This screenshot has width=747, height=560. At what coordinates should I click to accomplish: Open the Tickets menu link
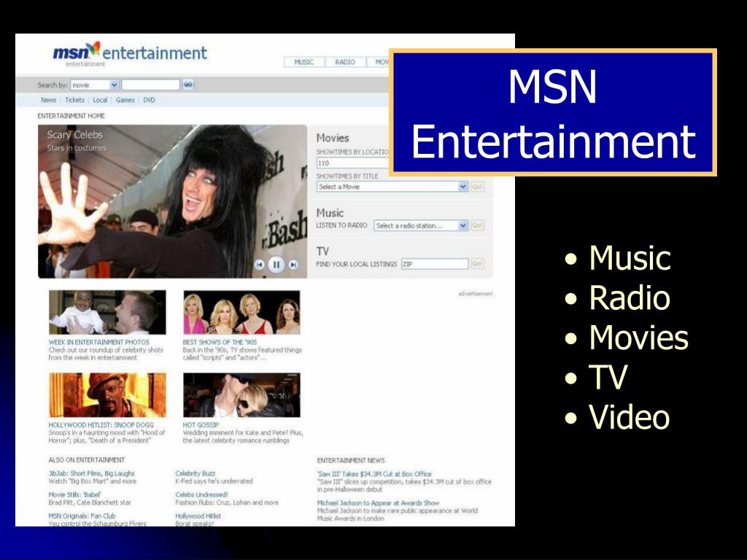tap(75, 100)
